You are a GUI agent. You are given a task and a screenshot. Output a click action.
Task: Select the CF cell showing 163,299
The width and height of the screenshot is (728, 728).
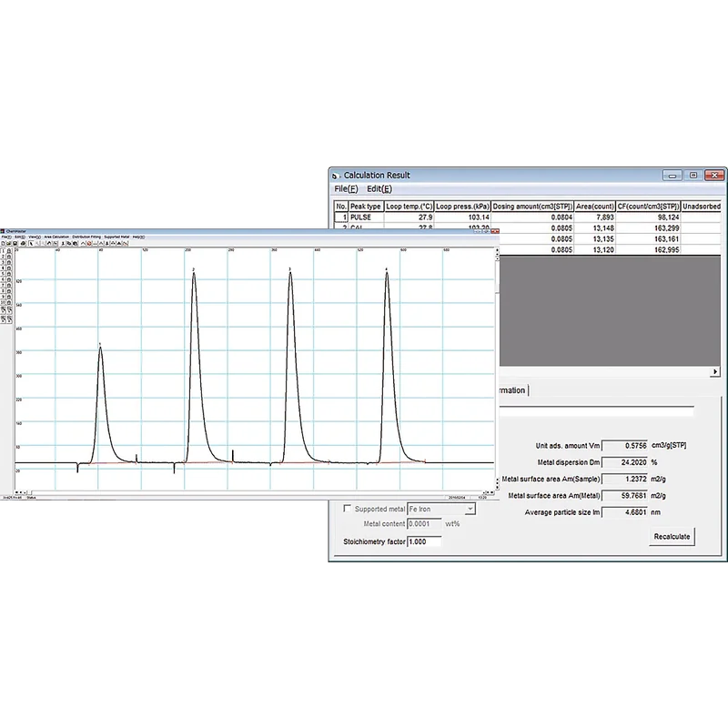pos(648,228)
